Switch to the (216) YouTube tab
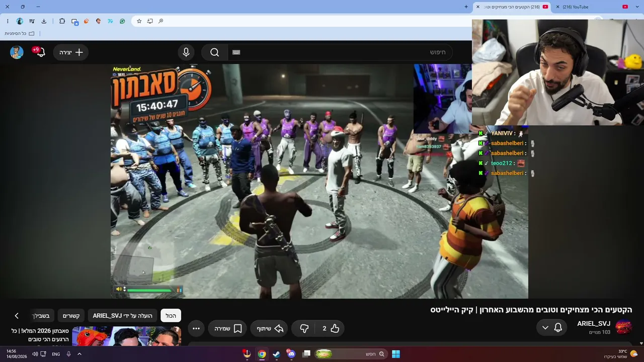This screenshot has width=644, height=362. click(x=593, y=7)
